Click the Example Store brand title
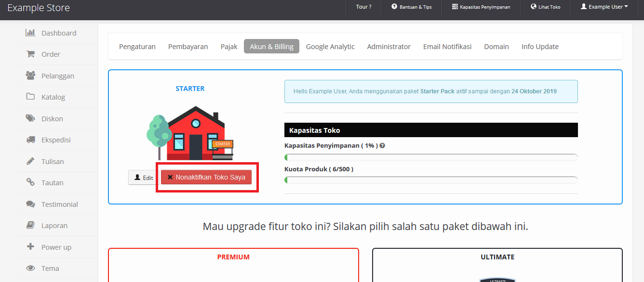 pos(39,8)
